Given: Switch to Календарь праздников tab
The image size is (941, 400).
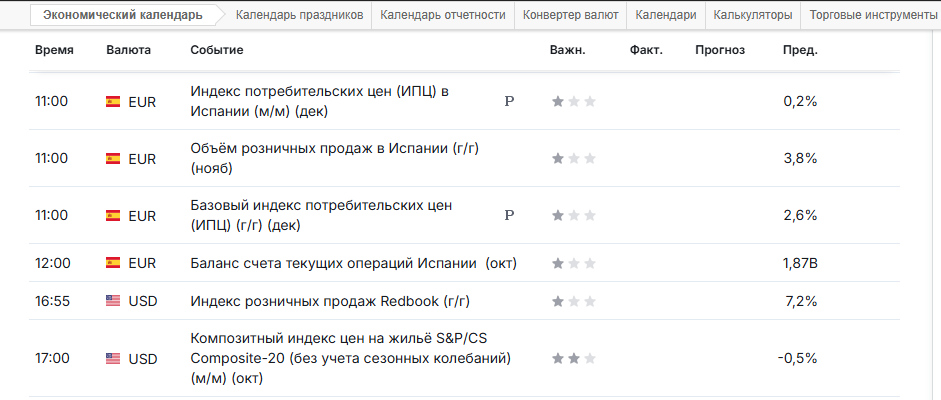Looking at the screenshot, I should point(298,15).
